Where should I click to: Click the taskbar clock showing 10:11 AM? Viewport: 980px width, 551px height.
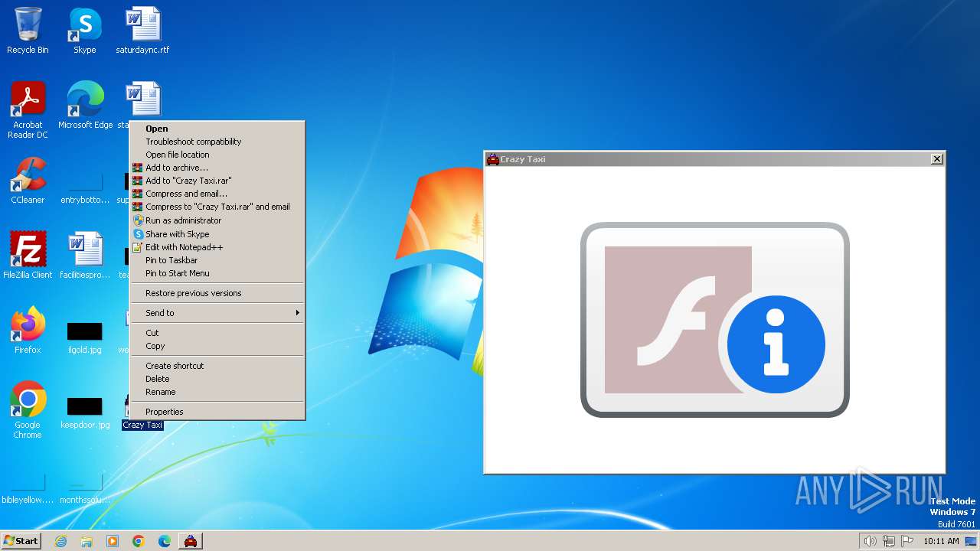(x=941, y=541)
